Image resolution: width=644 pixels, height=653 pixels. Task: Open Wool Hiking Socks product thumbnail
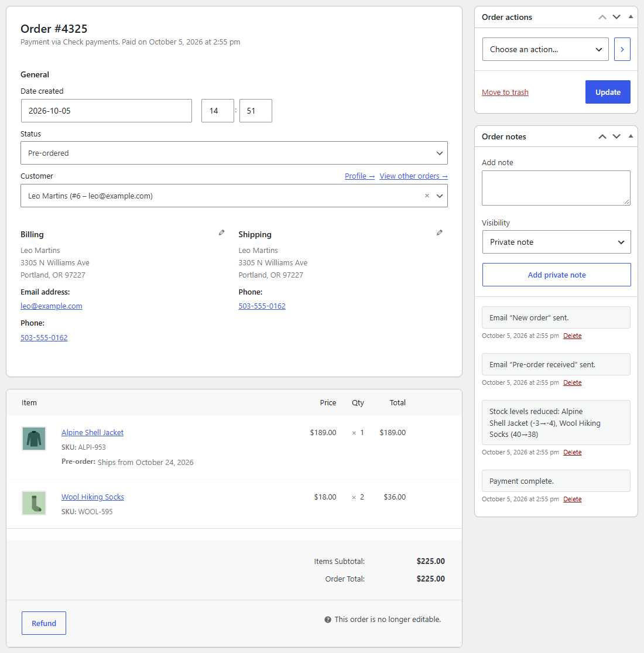(x=34, y=503)
